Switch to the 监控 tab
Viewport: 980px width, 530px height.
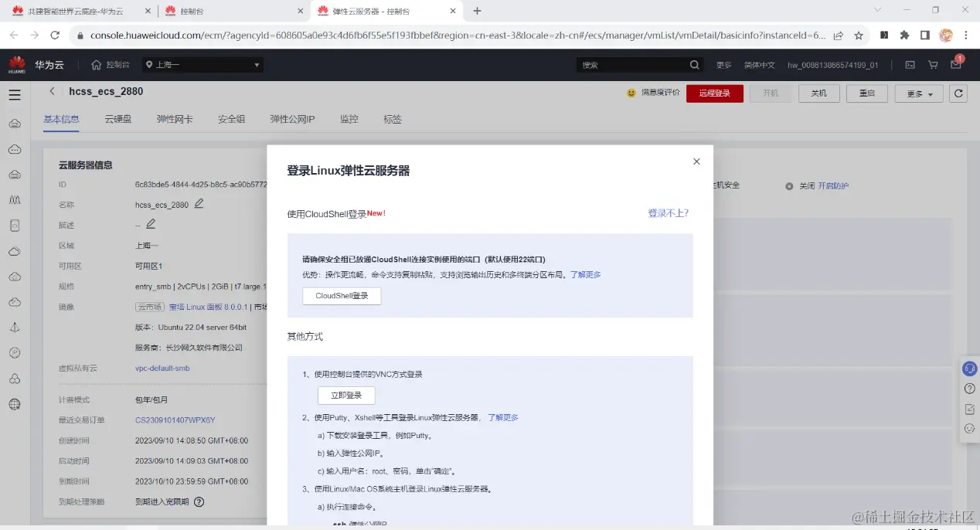pyautogui.click(x=348, y=118)
